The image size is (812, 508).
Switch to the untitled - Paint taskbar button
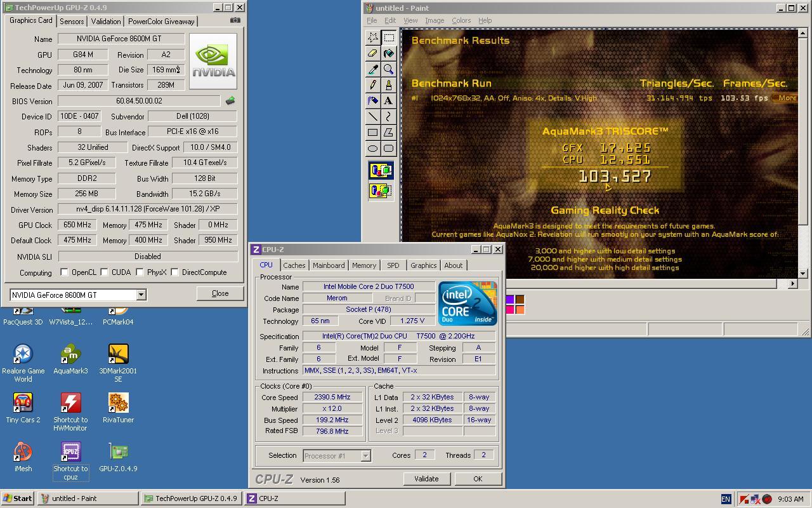88,498
